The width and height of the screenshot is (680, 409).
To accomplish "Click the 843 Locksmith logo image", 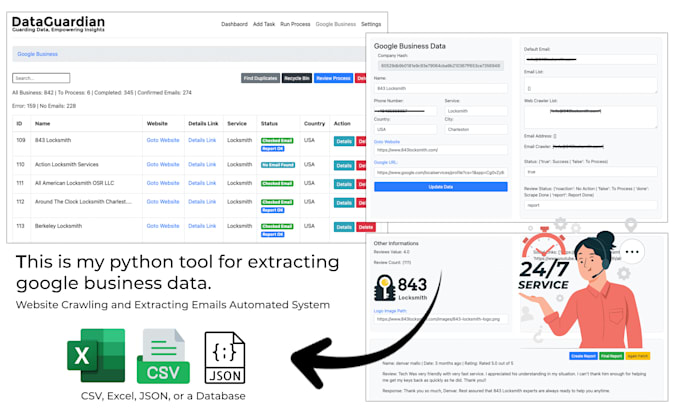I will point(400,287).
